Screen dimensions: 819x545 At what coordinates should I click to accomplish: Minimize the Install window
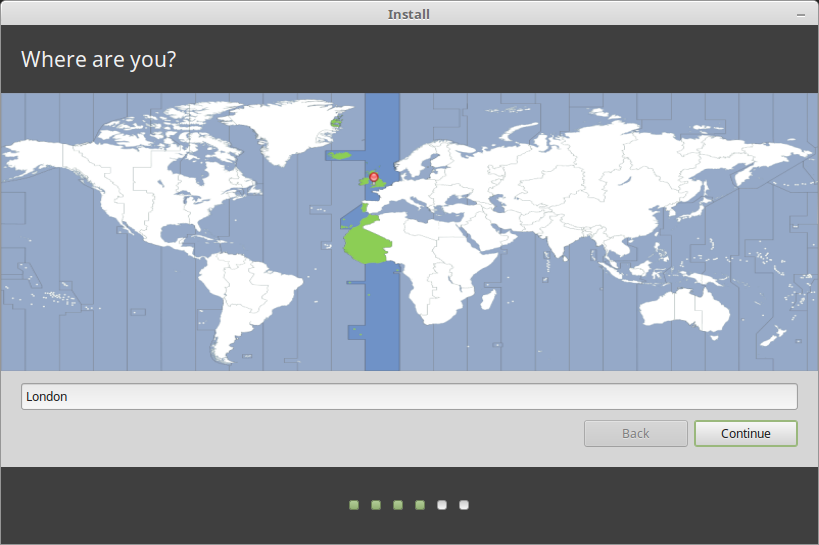801,15
